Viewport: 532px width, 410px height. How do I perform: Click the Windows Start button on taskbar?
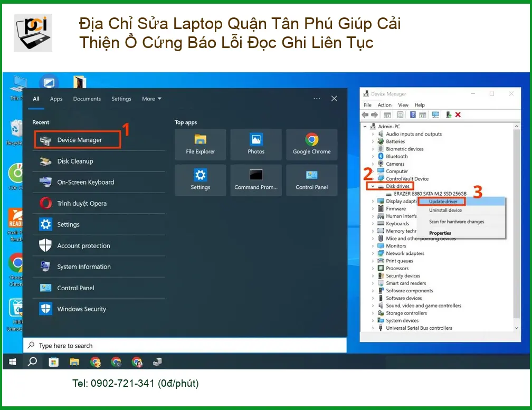coord(13,362)
